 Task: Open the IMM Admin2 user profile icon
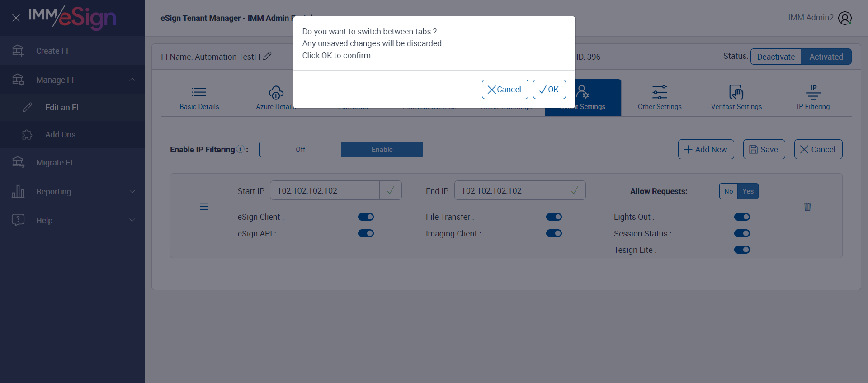tap(845, 18)
